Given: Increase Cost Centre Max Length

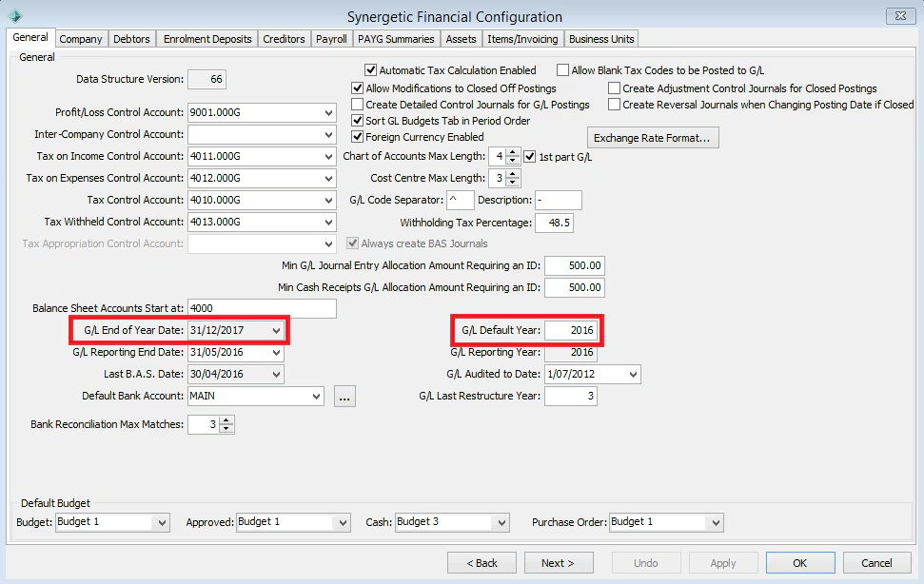Looking at the screenshot, I should pos(513,174).
